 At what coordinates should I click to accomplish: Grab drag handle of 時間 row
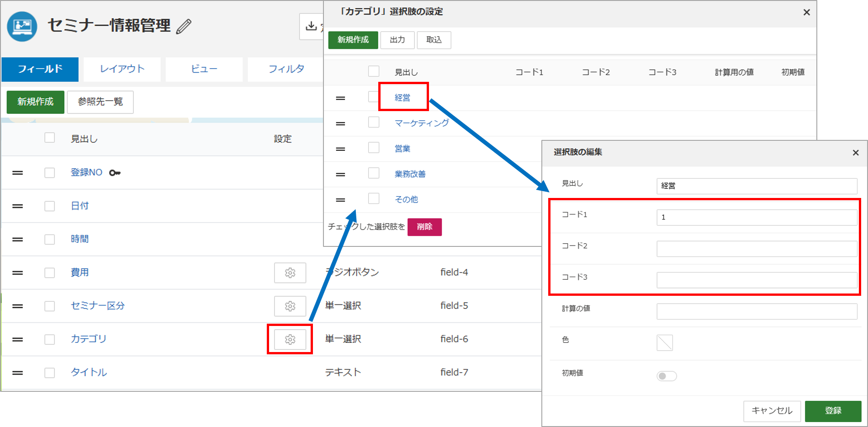[x=17, y=240]
